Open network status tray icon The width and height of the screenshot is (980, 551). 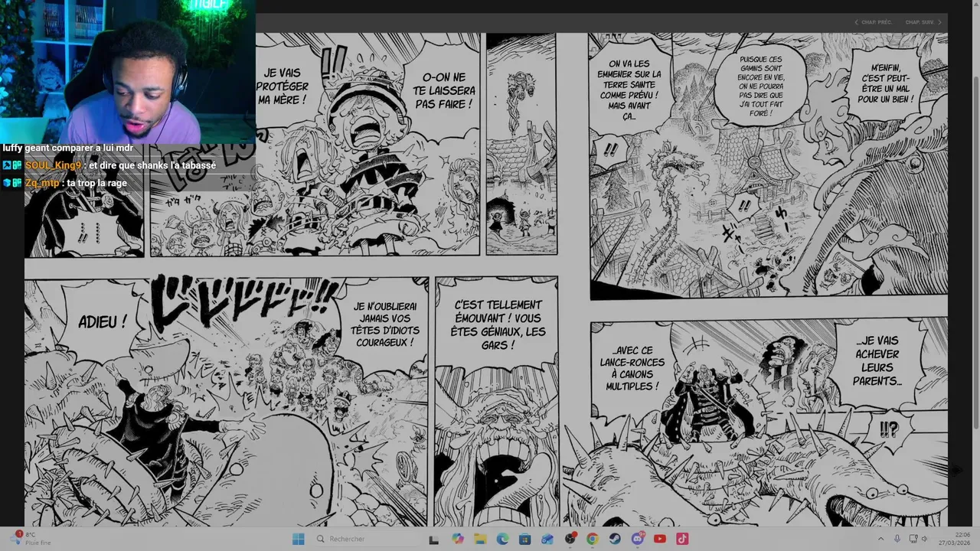tap(913, 539)
